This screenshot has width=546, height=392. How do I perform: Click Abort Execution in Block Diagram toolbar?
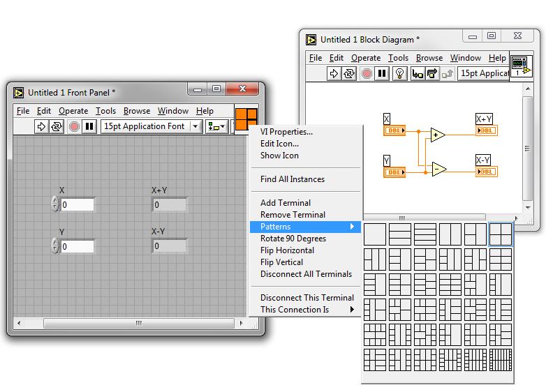367,73
